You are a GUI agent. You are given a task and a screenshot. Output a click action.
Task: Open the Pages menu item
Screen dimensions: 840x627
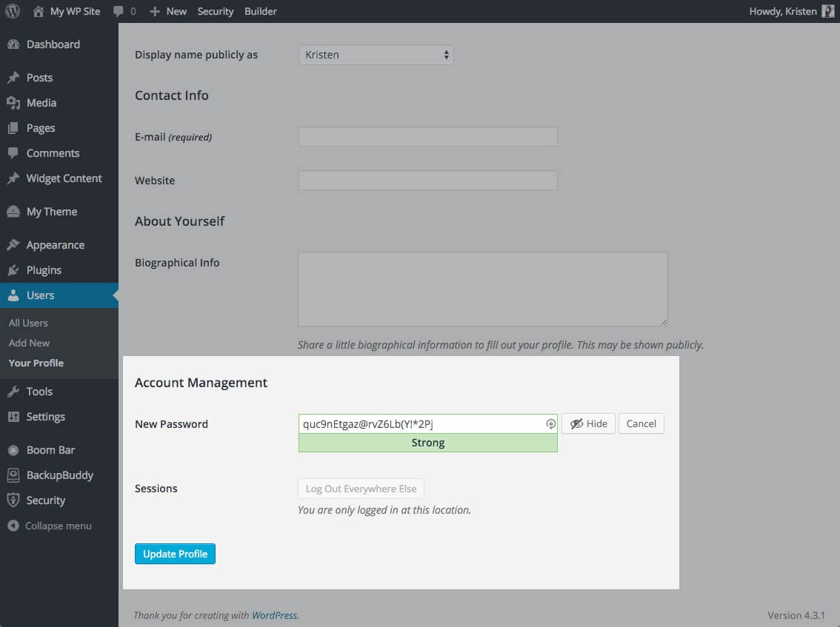59,128
